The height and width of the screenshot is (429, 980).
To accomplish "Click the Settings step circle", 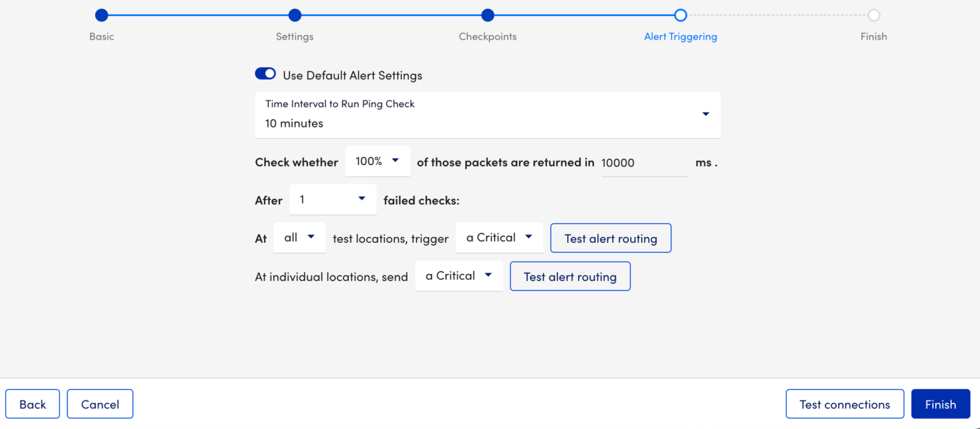I will (295, 15).
